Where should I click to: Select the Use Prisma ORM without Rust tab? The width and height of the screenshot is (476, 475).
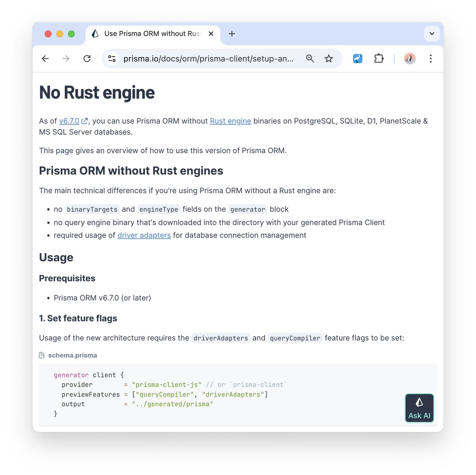coord(153,34)
